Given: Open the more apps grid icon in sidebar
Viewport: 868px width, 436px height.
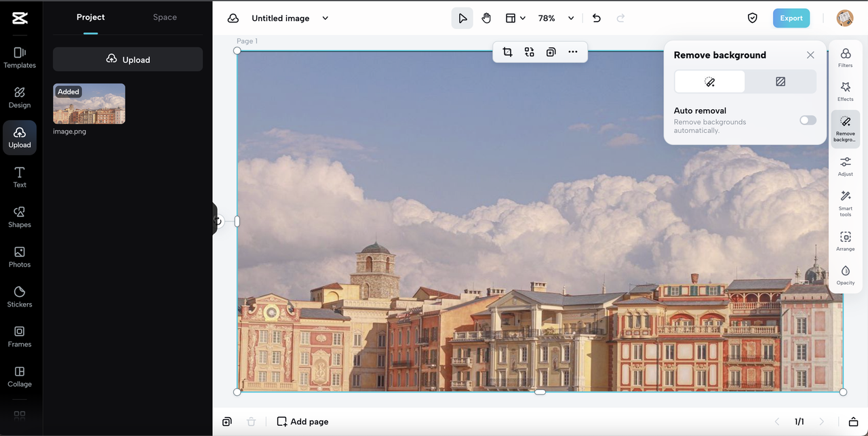Looking at the screenshot, I should pyautogui.click(x=20, y=415).
